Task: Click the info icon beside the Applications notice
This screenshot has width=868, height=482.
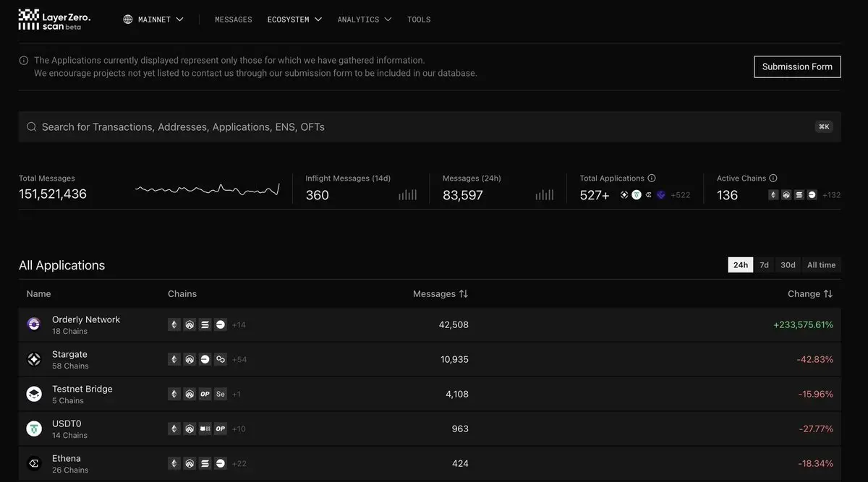Action: point(24,61)
